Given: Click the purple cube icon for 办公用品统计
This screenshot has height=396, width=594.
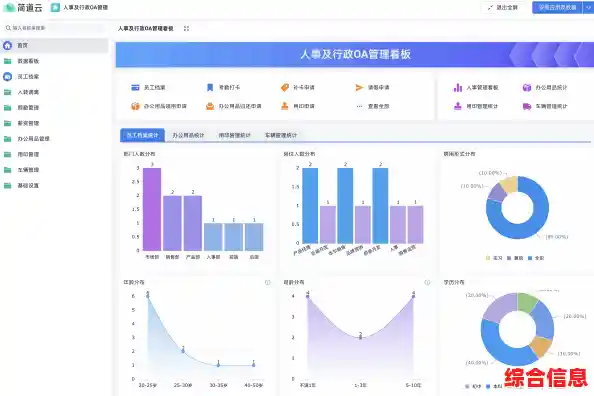Looking at the screenshot, I should pos(527,88).
